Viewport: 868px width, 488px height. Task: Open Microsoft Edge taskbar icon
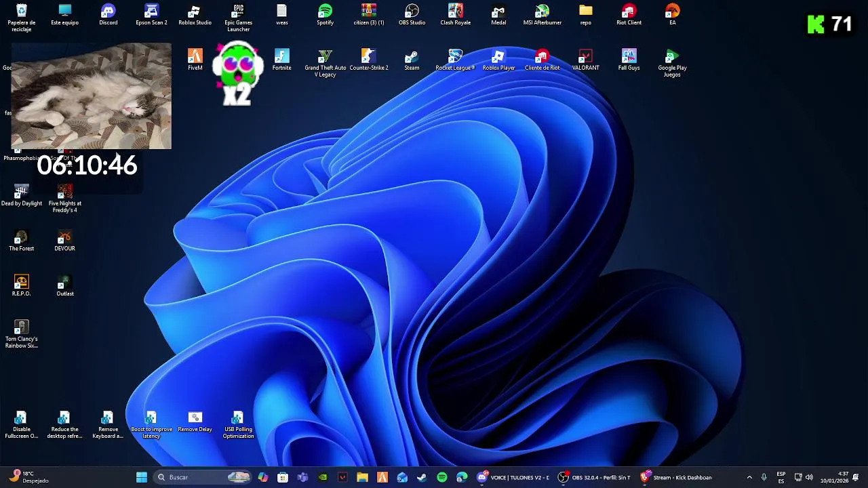[x=462, y=477]
